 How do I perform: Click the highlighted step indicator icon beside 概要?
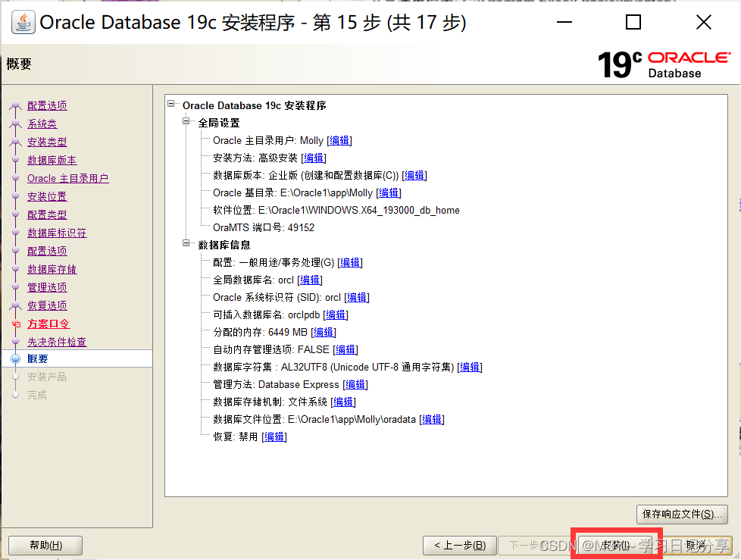pos(15,358)
